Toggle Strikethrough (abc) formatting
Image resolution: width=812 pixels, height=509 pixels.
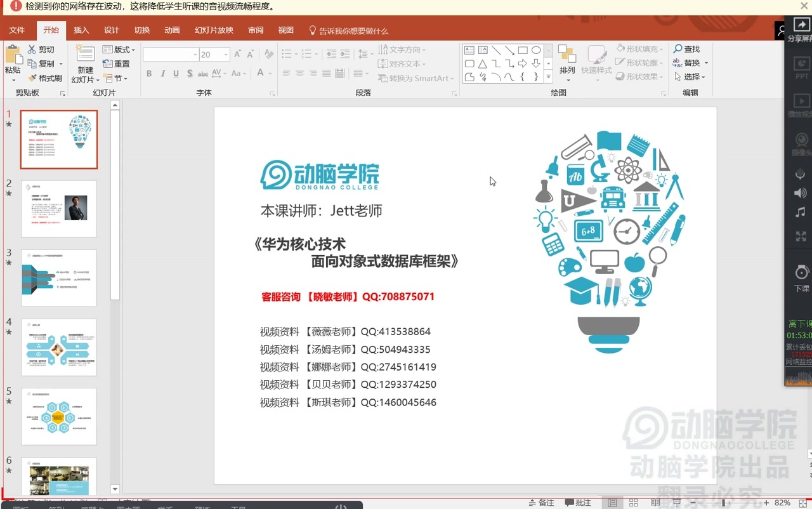203,74
